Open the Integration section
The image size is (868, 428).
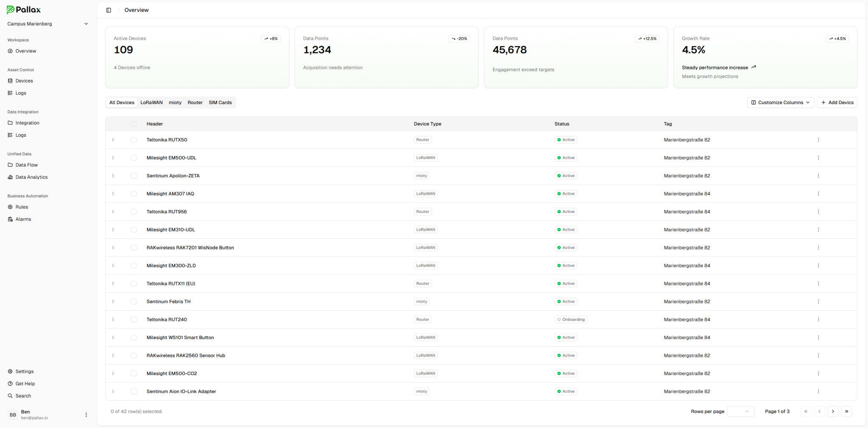(x=28, y=122)
